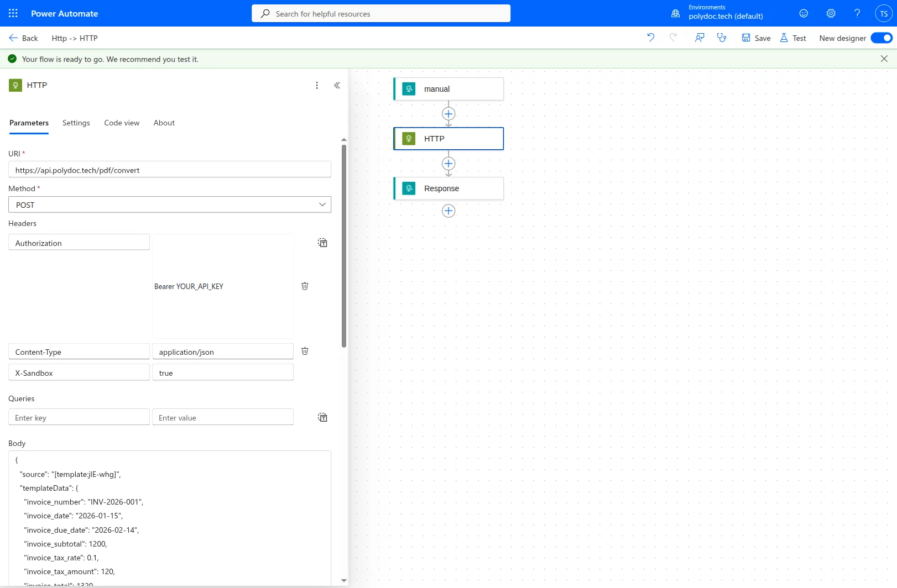Open the feedback smiley icon
897x588 pixels.
pos(804,13)
